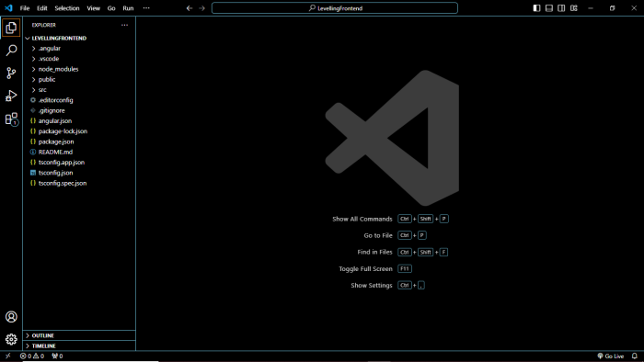The height and width of the screenshot is (362, 644).
Task: Open the tsconfig.json file
Action: pos(79,173)
